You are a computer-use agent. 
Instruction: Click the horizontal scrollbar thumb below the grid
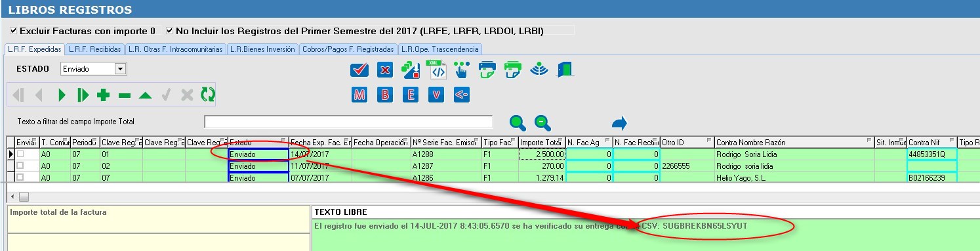pos(24,196)
